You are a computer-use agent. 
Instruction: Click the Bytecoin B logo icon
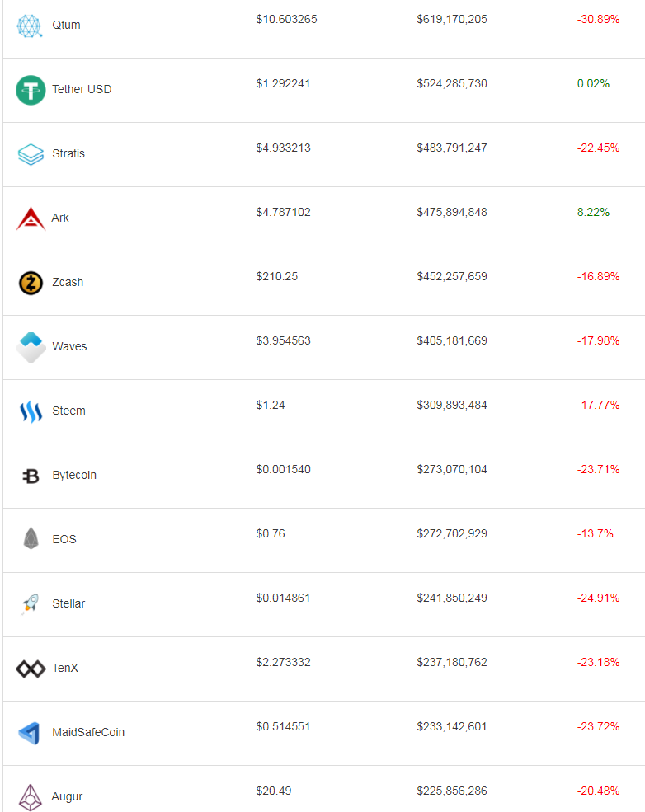tap(31, 476)
